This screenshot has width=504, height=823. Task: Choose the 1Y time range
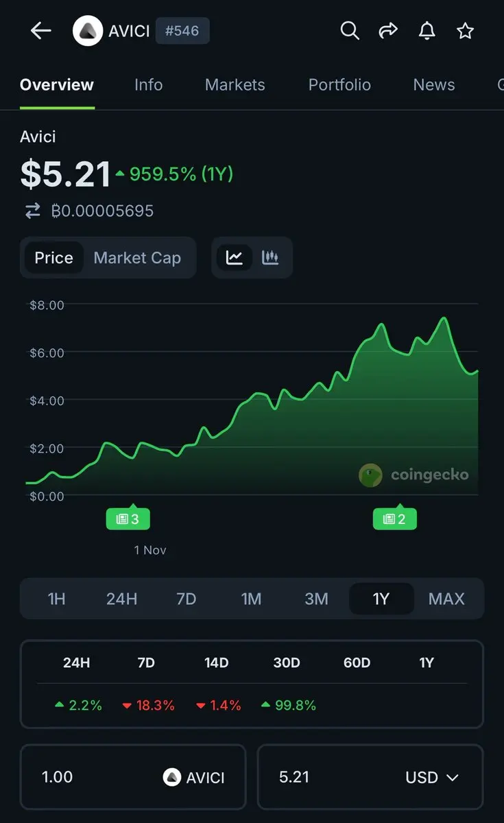pos(381,599)
